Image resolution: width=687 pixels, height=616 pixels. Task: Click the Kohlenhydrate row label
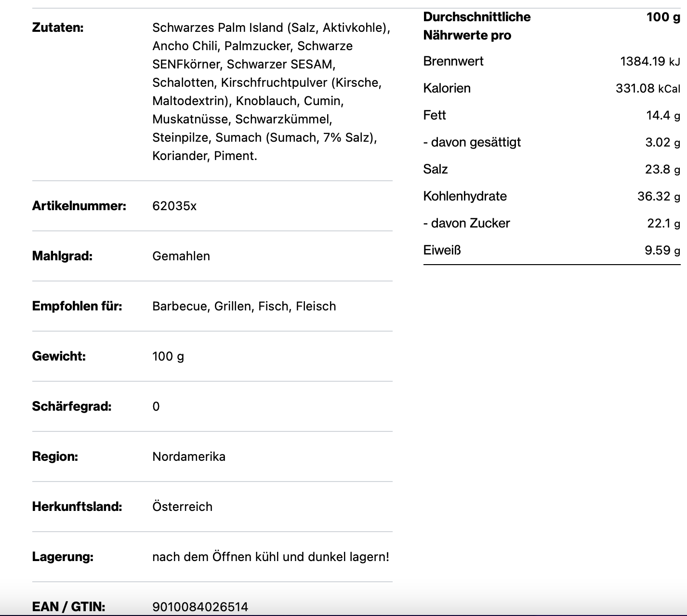pyautogui.click(x=464, y=197)
